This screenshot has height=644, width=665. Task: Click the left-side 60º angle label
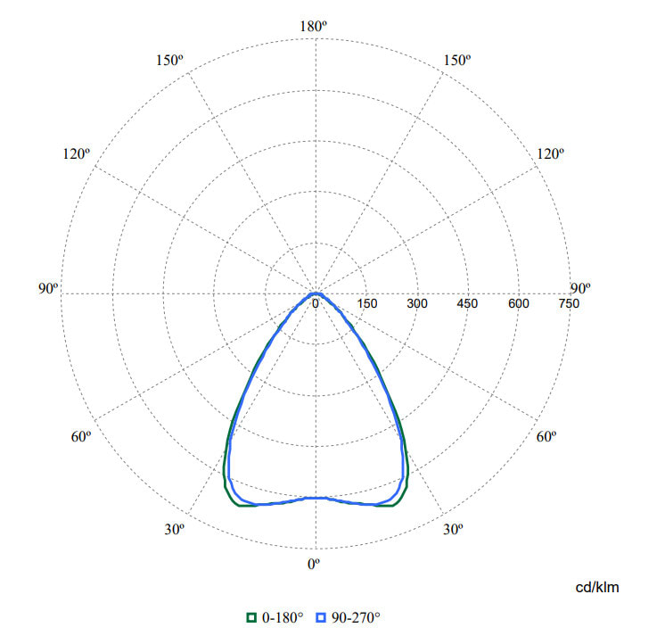(82, 436)
